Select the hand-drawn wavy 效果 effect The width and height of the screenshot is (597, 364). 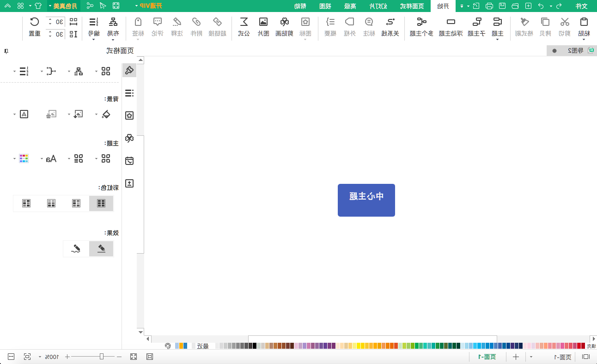[76, 249]
